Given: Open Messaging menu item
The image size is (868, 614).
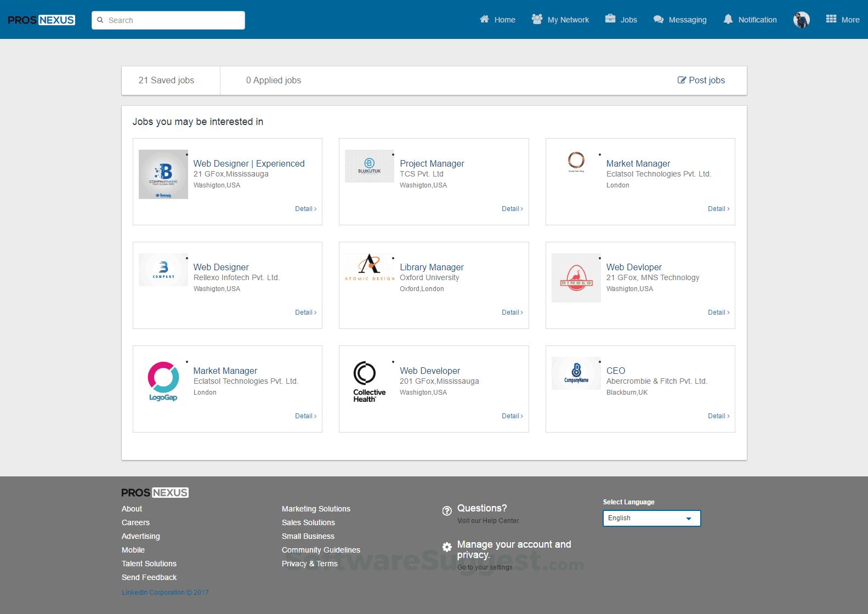Looking at the screenshot, I should 680,20.
